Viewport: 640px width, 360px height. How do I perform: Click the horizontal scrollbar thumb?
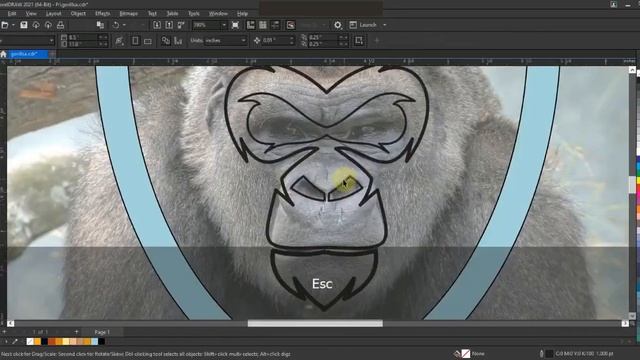[315, 323]
